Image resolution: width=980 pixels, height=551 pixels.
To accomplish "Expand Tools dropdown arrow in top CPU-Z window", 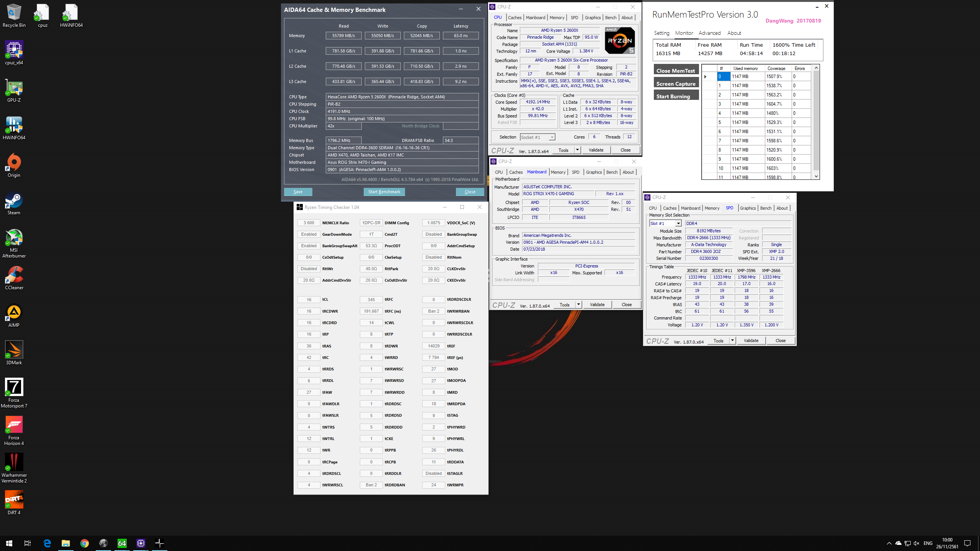I will coord(577,150).
